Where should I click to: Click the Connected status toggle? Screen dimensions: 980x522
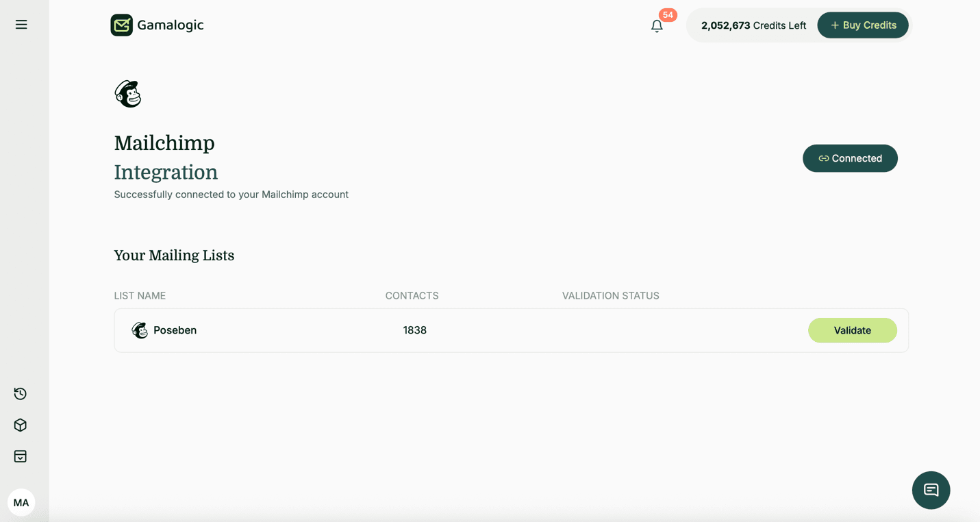click(850, 158)
